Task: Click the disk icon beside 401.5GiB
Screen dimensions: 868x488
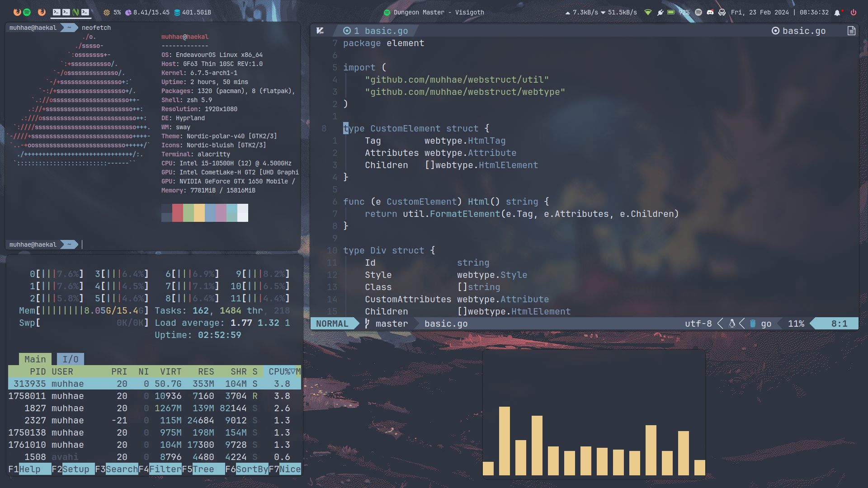Action: tap(177, 13)
